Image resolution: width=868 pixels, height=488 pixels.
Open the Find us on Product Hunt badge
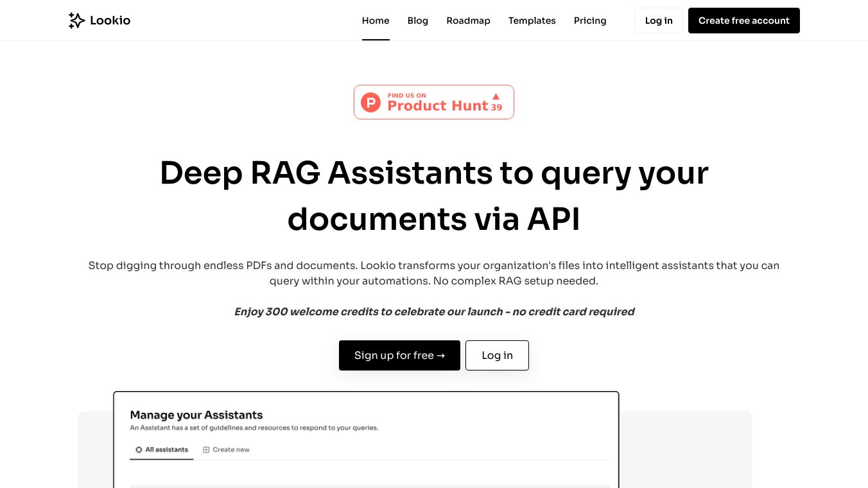click(x=434, y=102)
